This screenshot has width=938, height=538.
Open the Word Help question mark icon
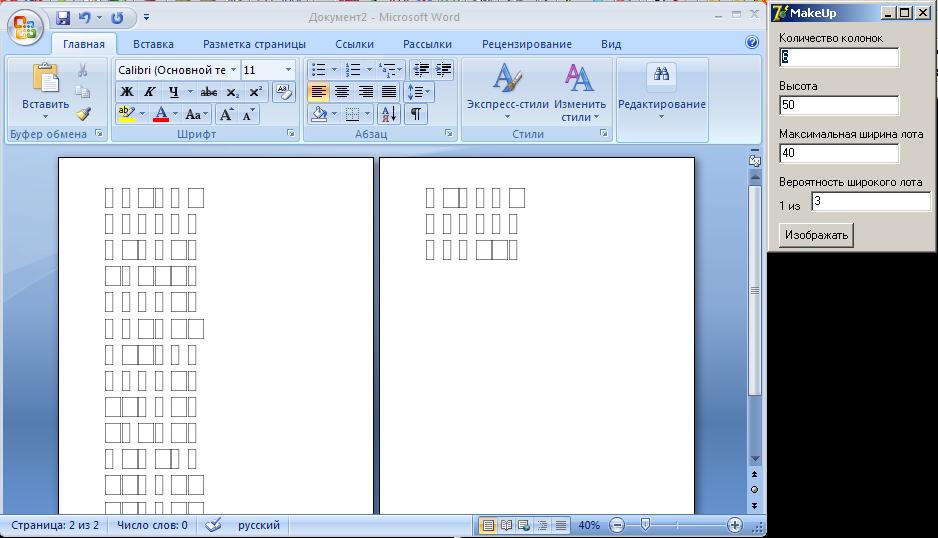click(752, 43)
